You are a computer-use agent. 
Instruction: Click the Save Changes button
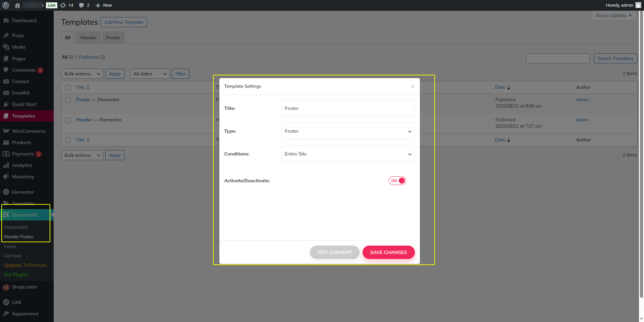[x=388, y=252]
